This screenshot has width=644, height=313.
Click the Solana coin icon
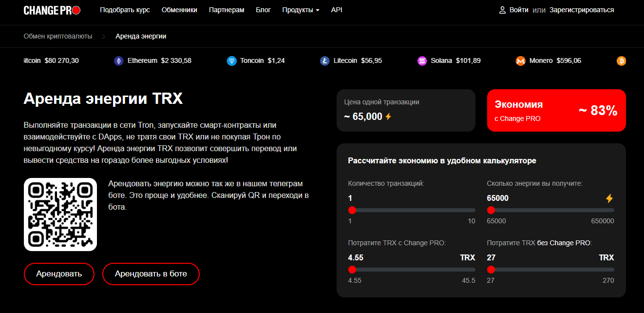[x=422, y=61]
